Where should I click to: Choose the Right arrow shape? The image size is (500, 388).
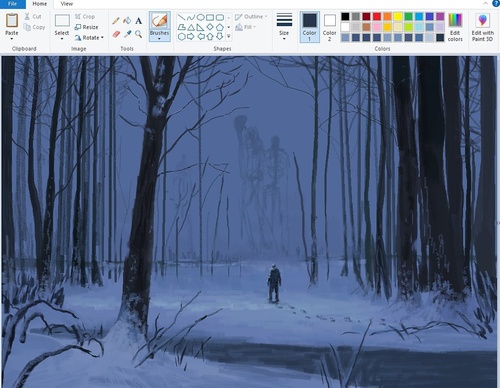[191, 37]
